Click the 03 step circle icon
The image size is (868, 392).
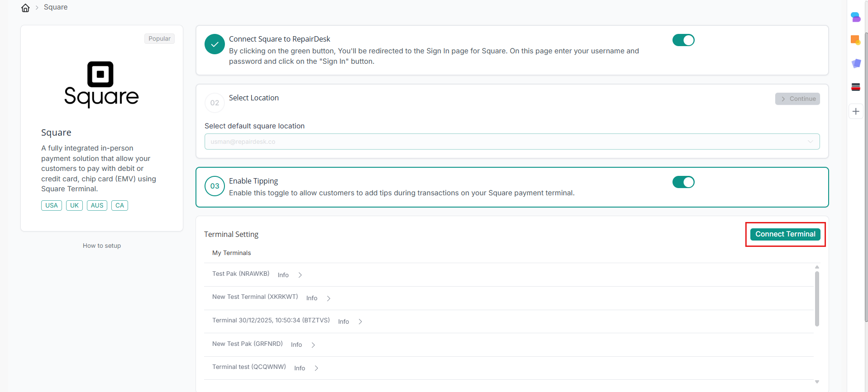(215, 186)
